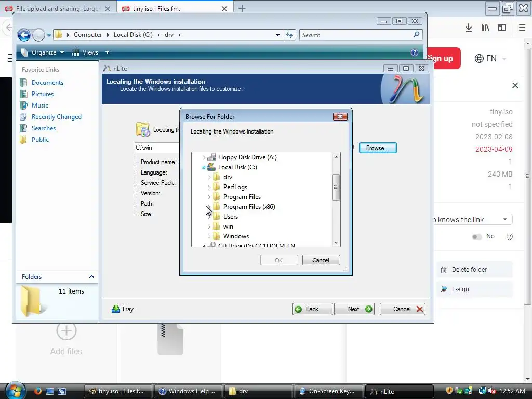This screenshot has width=532, height=399.
Task: Click Local Disk (C:) breadcrumb
Action: [x=133, y=35]
